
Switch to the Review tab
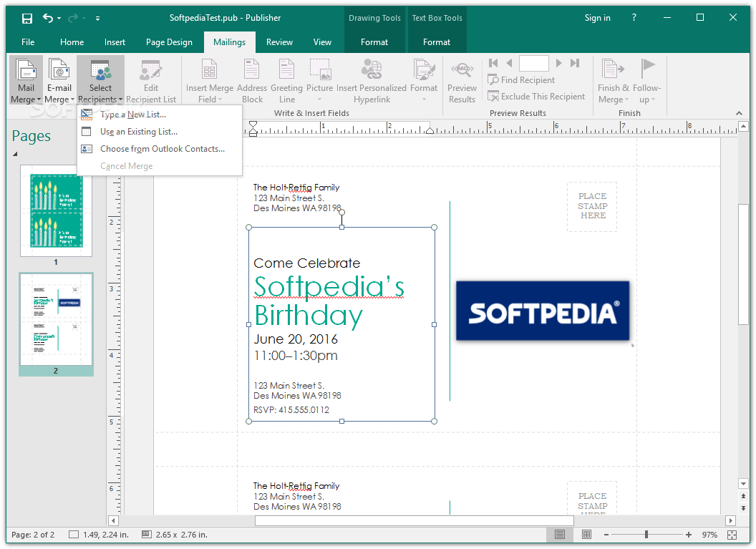(280, 42)
